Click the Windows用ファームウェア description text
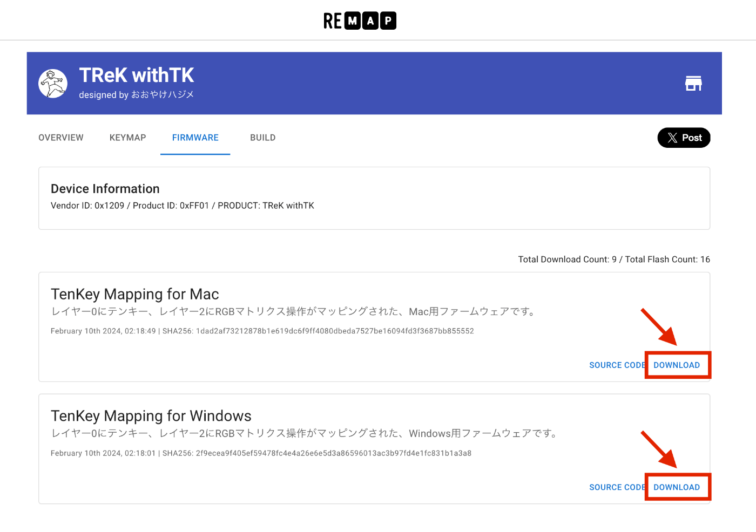The width and height of the screenshot is (756, 532). (306, 434)
